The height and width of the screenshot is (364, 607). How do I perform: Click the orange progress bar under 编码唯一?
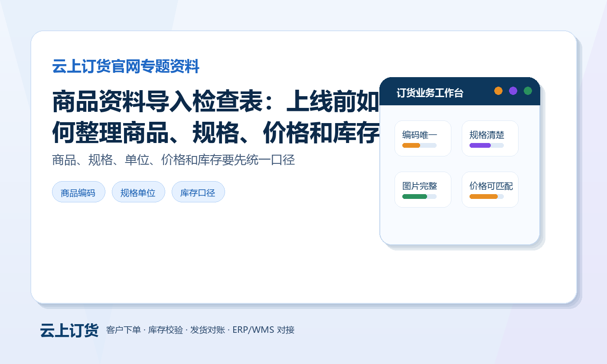click(x=411, y=145)
